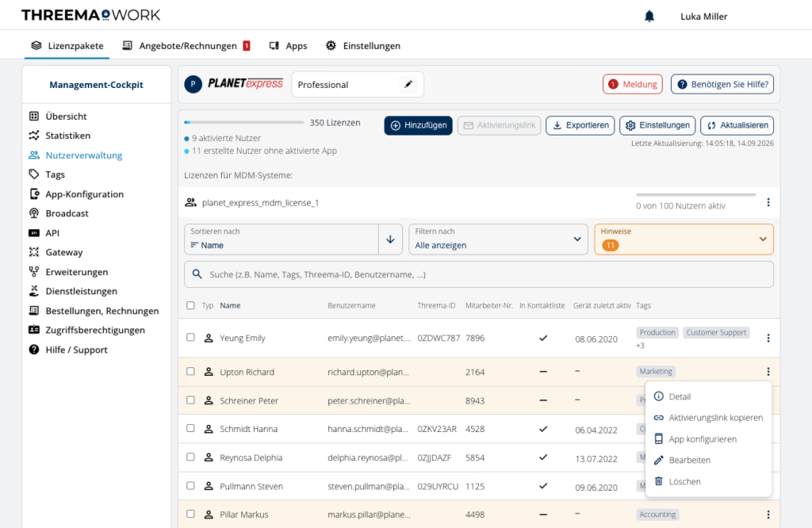Switch to the Angebote/Rechnungen tab
This screenshot has width=812, height=528.
point(186,45)
